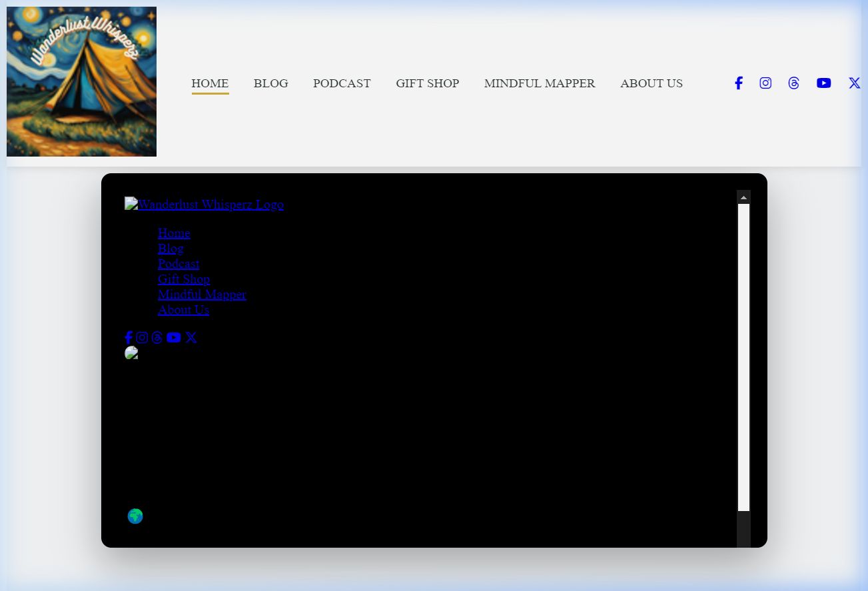Click Threads icon inside the black panel
The width and height of the screenshot is (868, 591).
point(157,338)
